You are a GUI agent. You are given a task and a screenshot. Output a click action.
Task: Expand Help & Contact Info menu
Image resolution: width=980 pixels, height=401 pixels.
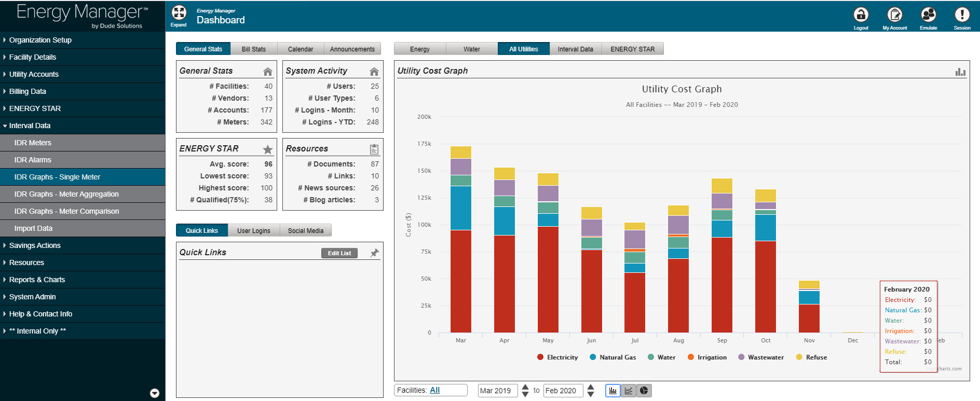[83, 314]
